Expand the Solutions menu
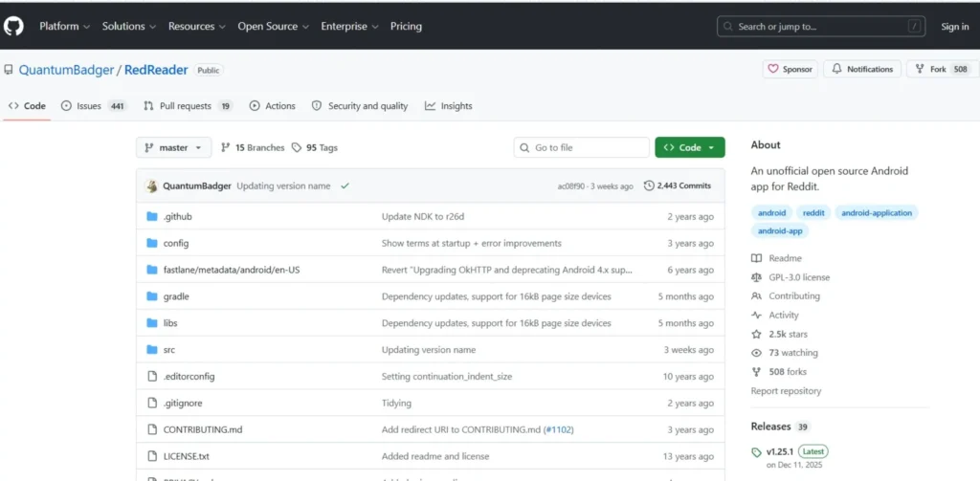The height and width of the screenshot is (481, 980). 129,26
